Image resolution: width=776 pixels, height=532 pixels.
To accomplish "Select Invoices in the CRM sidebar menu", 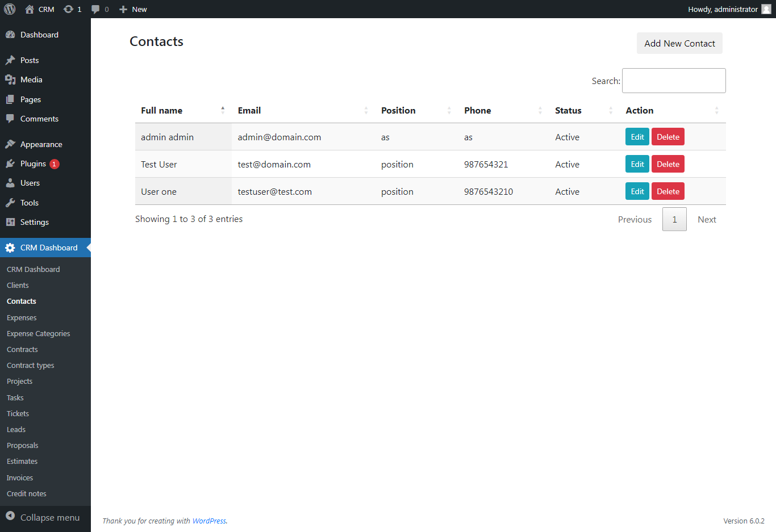I will point(19,477).
